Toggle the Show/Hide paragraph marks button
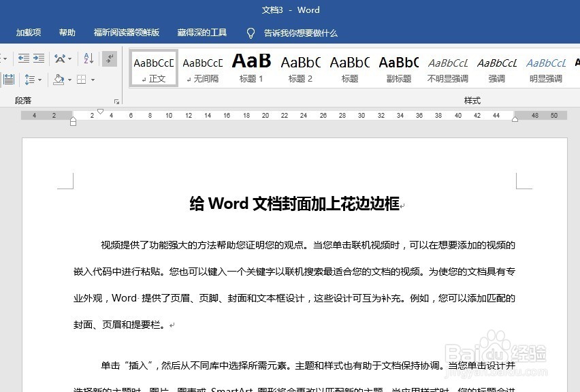 [x=109, y=59]
